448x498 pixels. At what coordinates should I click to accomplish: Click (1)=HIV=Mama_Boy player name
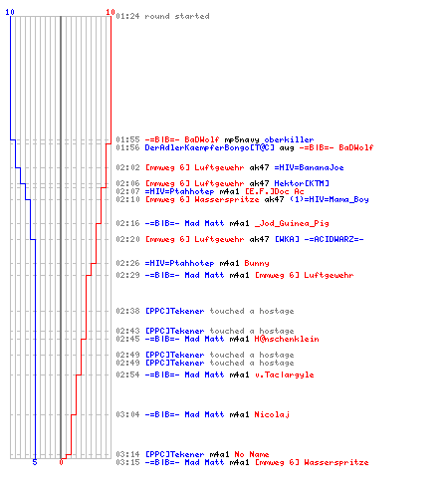point(330,199)
